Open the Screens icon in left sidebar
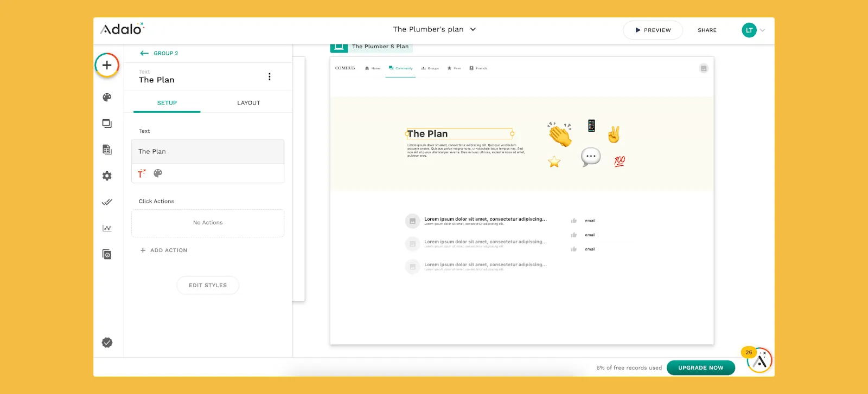 [x=107, y=124]
